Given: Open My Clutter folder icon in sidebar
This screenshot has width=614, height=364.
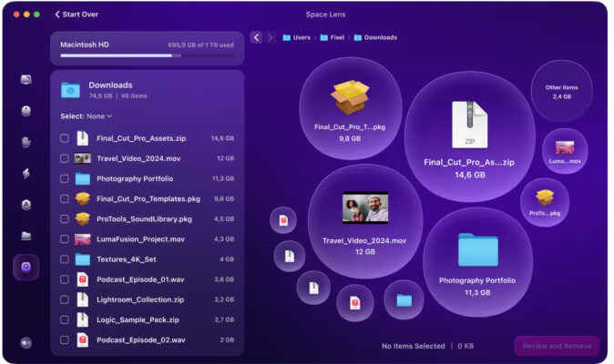Looking at the screenshot, I should coord(26,236).
